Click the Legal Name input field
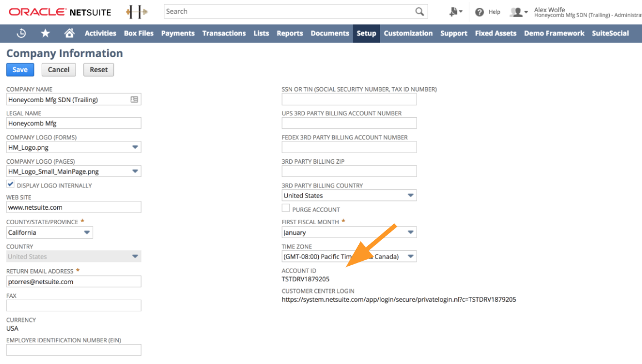The width and height of the screenshot is (642, 364). point(73,123)
